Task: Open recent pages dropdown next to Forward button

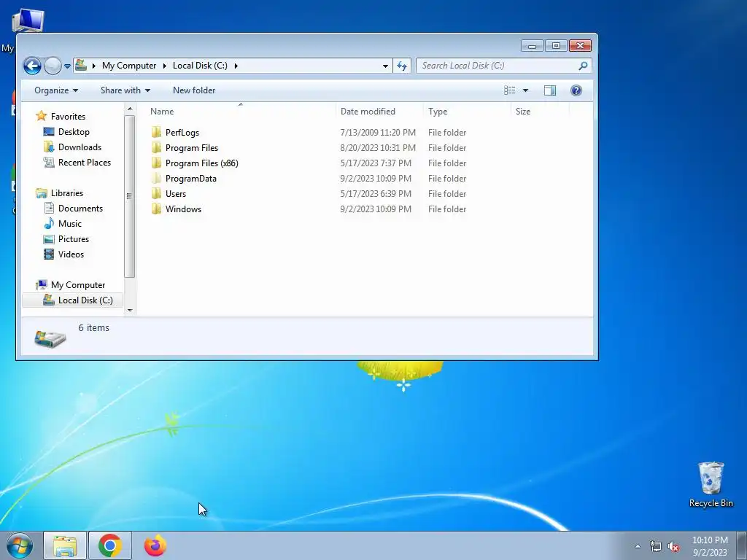Action: coord(67,66)
